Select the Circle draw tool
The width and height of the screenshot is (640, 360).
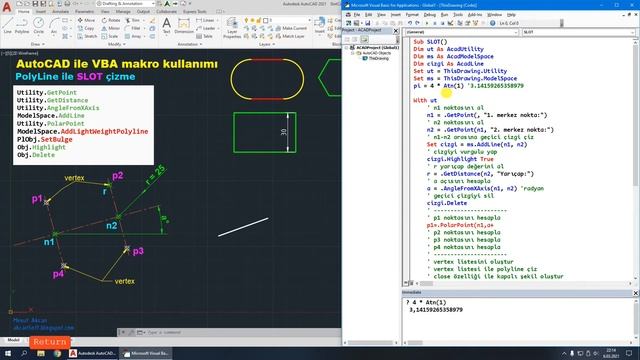click(x=38, y=25)
